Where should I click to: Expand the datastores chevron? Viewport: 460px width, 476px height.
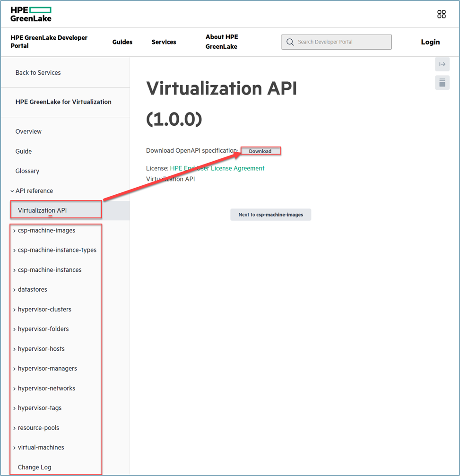click(14, 290)
